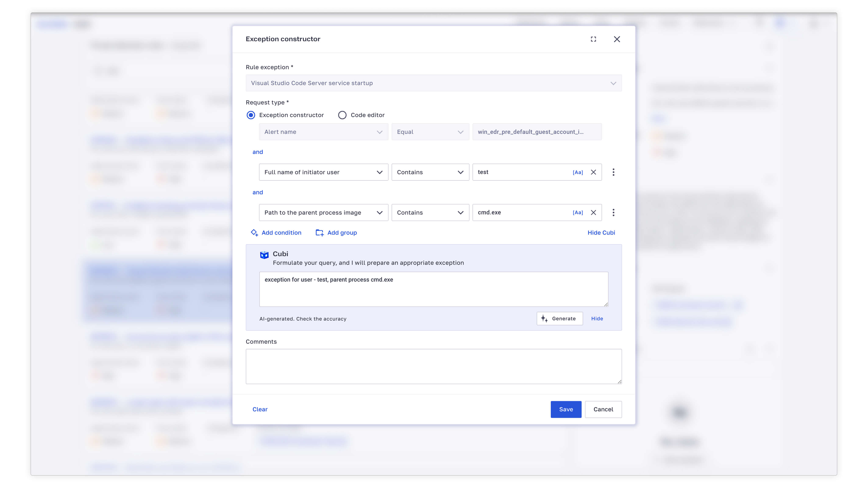Select the Exception constructor radio option
Image resolution: width=868 pixels, height=488 pixels.
(251, 115)
